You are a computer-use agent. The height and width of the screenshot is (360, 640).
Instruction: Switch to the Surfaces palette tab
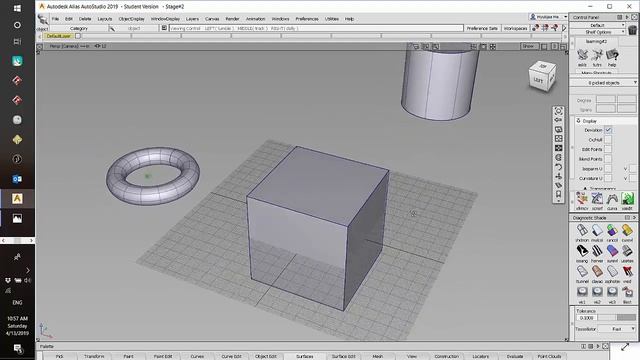click(304, 356)
